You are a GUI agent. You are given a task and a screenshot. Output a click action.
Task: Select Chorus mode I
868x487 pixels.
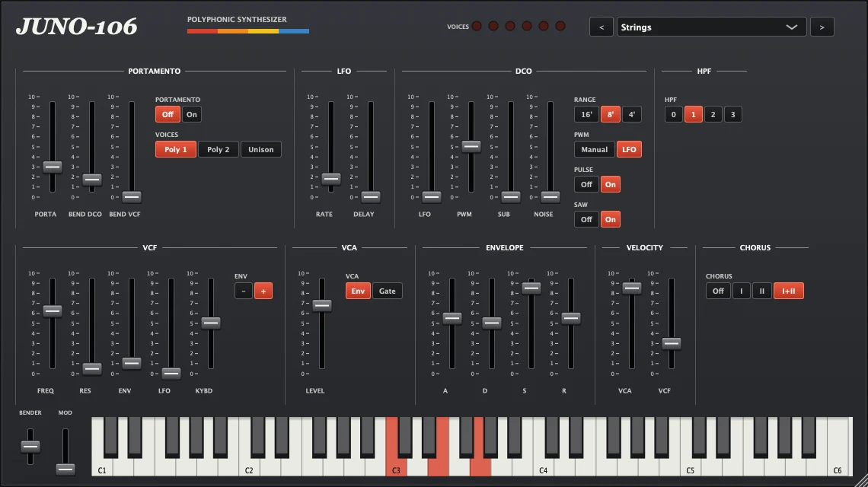click(742, 291)
